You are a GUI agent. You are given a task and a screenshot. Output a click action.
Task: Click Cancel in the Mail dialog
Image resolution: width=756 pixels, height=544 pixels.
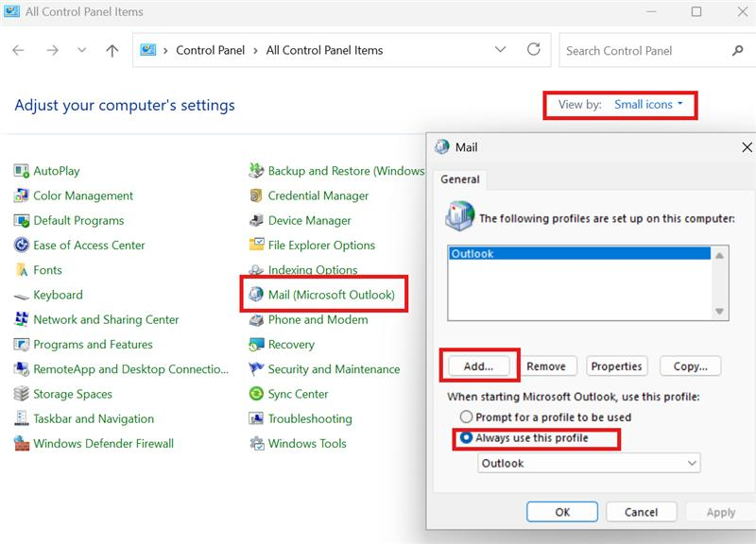642,512
